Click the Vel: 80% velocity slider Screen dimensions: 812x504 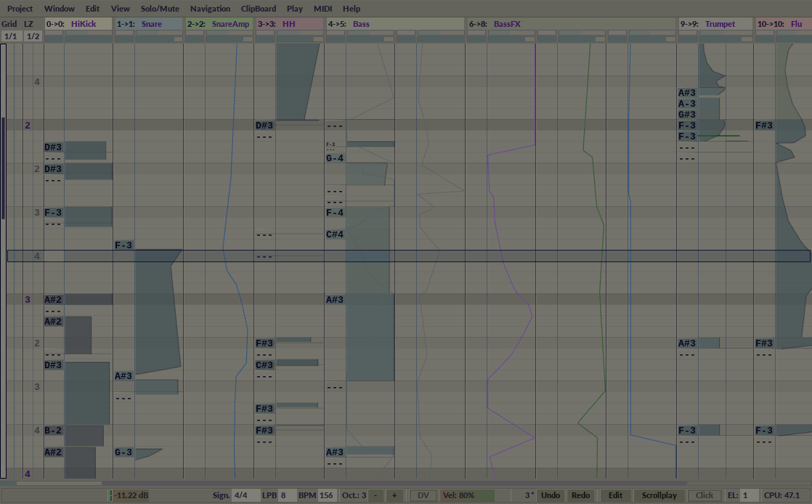[x=467, y=495]
